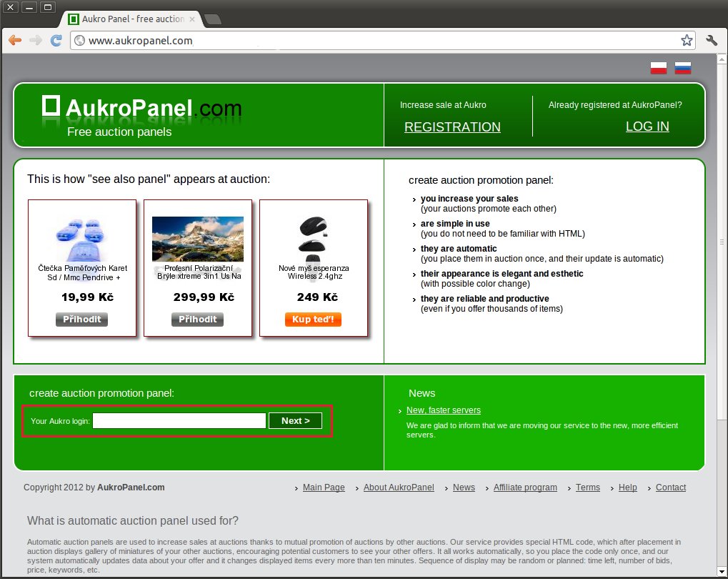Click the browser forward arrow
Screen dimensions: 728x579
35,41
